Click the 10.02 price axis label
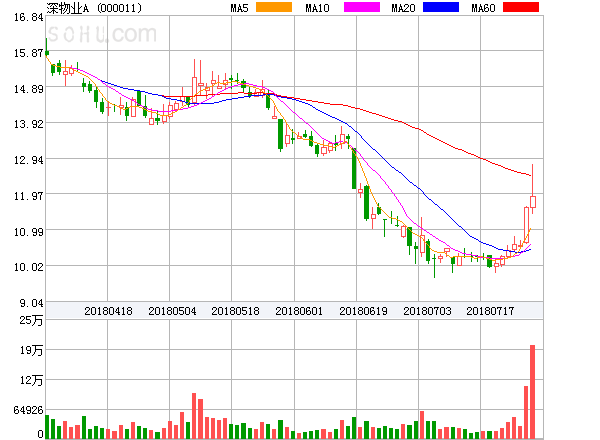The width and height of the screenshot is (600, 440). click(28, 267)
